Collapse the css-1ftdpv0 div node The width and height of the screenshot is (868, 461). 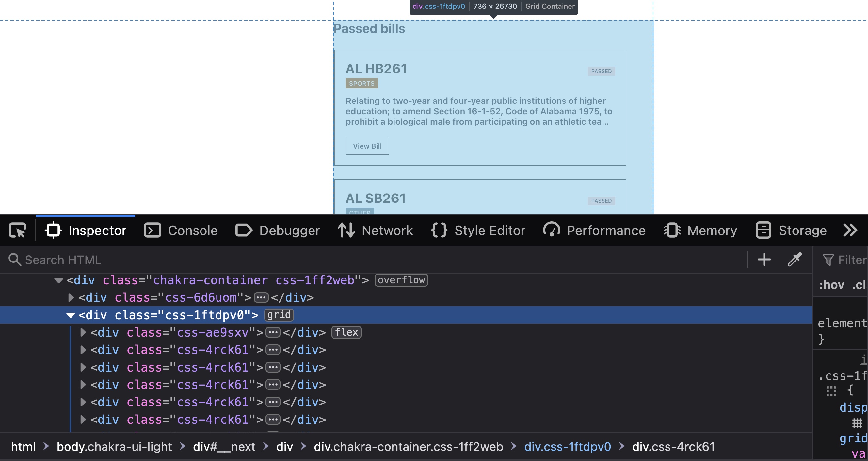point(71,315)
